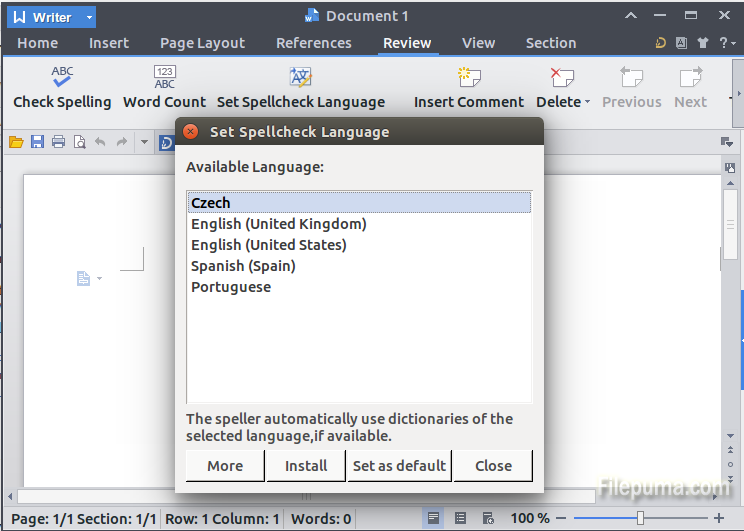Click the Install button

(x=306, y=466)
